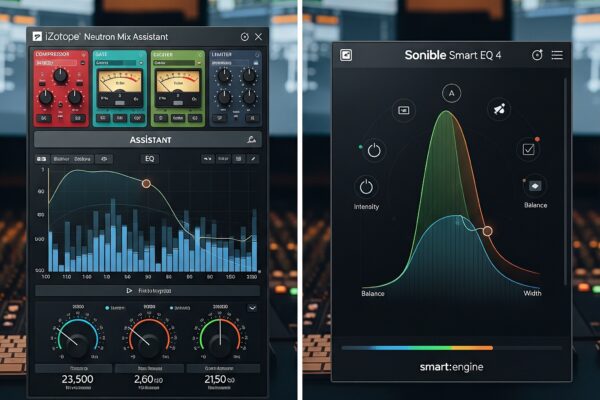The width and height of the screenshot is (600, 400).
Task: Select the teal radio dot above the knobs
Action: [107, 308]
